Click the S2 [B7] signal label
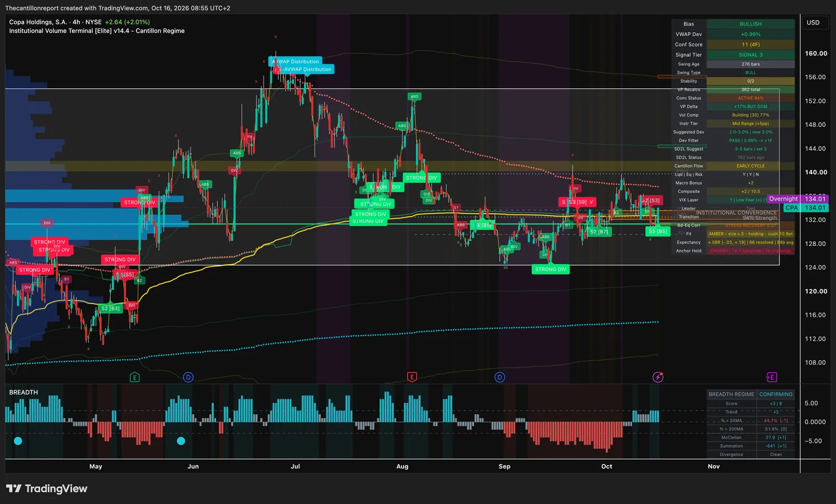The height and width of the screenshot is (504, 836). (599, 232)
